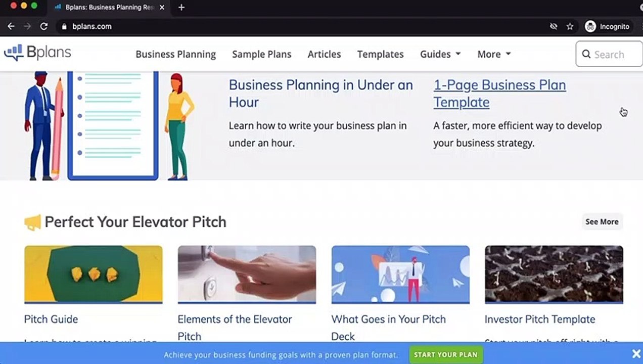Image resolution: width=643 pixels, height=364 pixels.
Task: Click the seedlings soil thumbnail
Action: click(x=554, y=275)
